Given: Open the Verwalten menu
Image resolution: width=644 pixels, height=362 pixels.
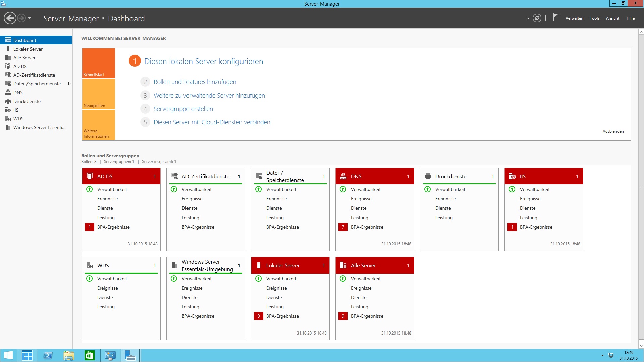Looking at the screenshot, I should pyautogui.click(x=574, y=18).
